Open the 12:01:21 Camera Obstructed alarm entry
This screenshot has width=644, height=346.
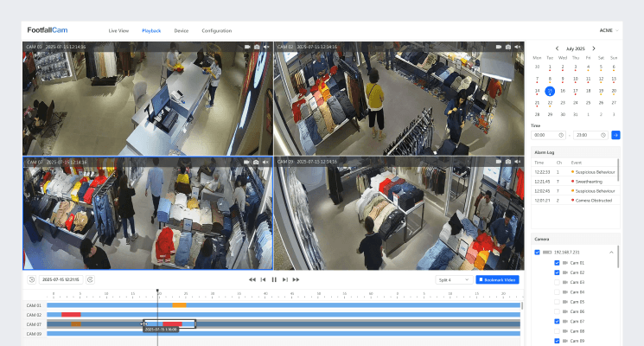[575, 200]
